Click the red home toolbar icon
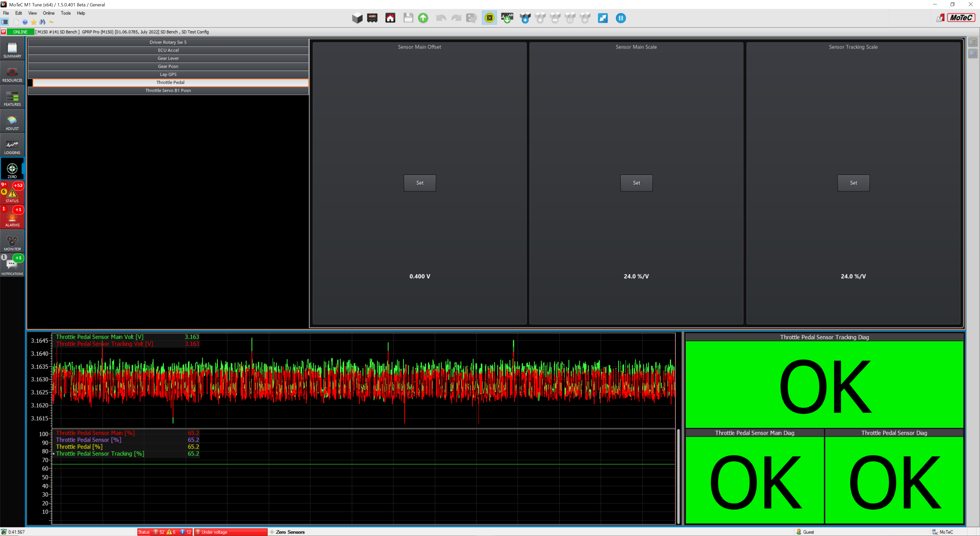Screen dimensions: 980x536 pyautogui.click(x=390, y=18)
